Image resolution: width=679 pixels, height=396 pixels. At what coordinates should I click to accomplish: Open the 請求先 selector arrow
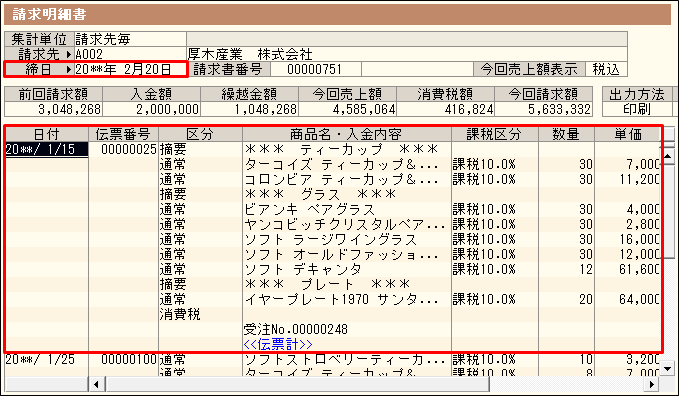[68, 55]
